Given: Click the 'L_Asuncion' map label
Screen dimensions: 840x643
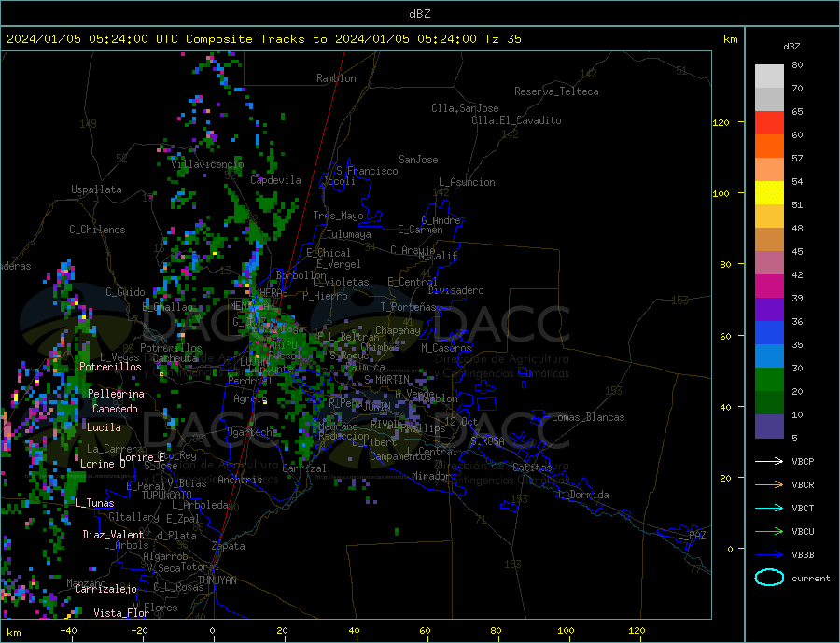Looking at the screenshot, I should pyautogui.click(x=468, y=182).
